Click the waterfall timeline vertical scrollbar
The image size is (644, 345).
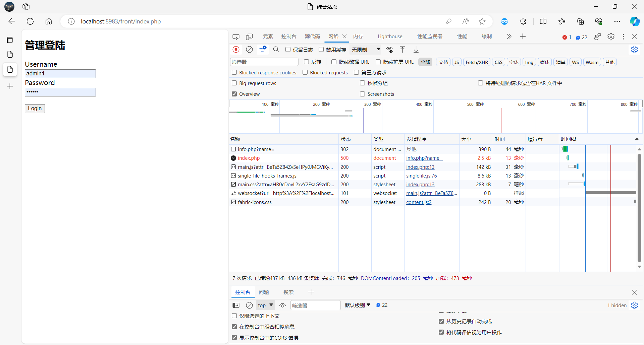coord(639,208)
